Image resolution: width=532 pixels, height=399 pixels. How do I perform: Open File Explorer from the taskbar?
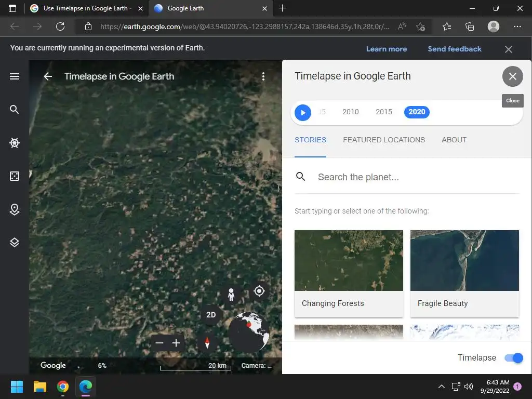tap(39, 387)
